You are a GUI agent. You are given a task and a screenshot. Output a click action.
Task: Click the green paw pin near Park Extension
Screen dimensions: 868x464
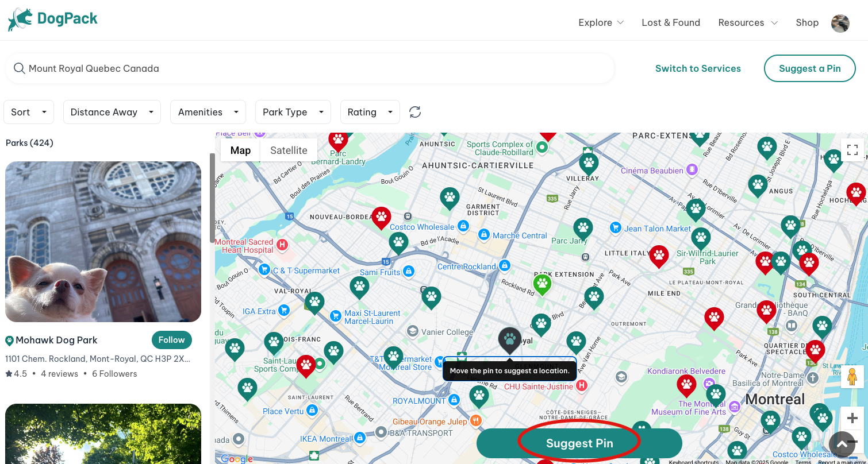[x=541, y=283]
